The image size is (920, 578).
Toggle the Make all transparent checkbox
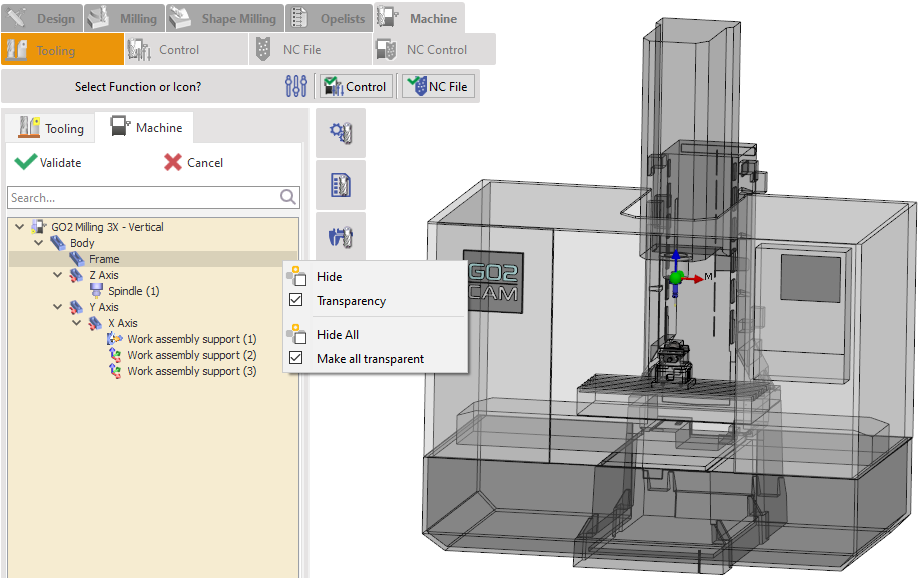click(x=295, y=359)
